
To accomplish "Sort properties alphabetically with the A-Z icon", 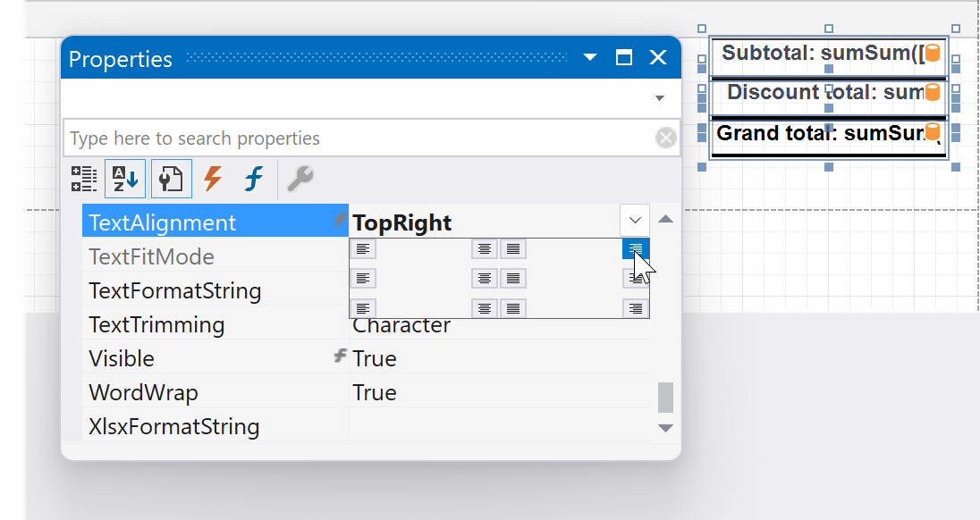I will (x=124, y=178).
